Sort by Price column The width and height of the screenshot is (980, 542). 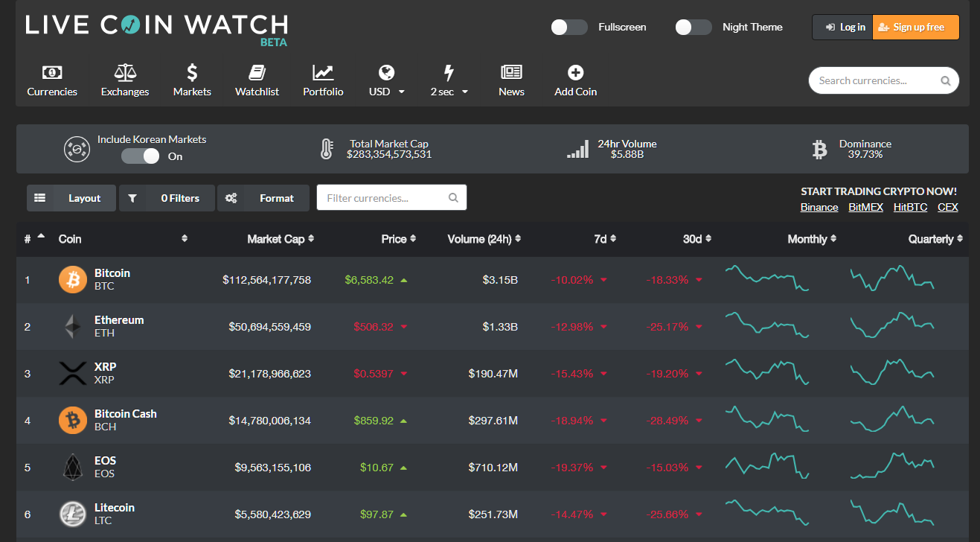(398, 239)
